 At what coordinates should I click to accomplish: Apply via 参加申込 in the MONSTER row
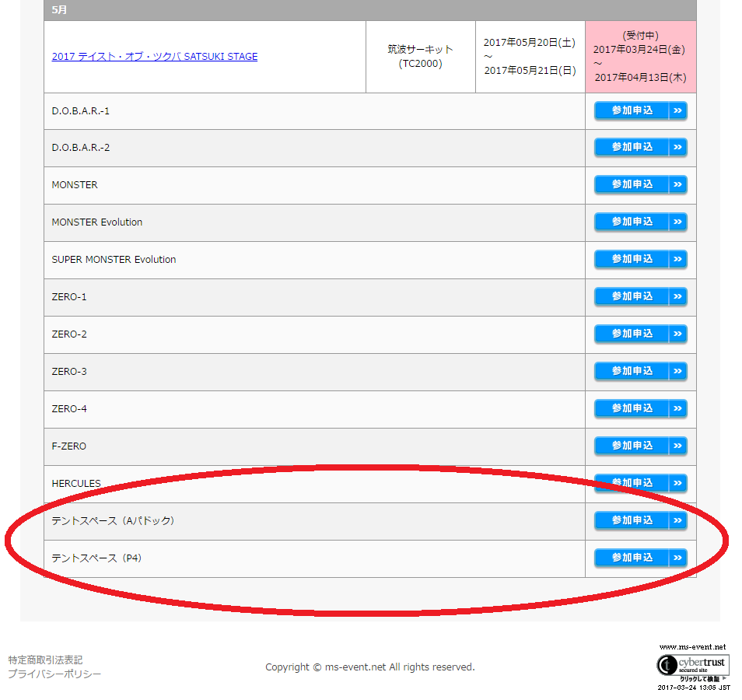click(640, 184)
